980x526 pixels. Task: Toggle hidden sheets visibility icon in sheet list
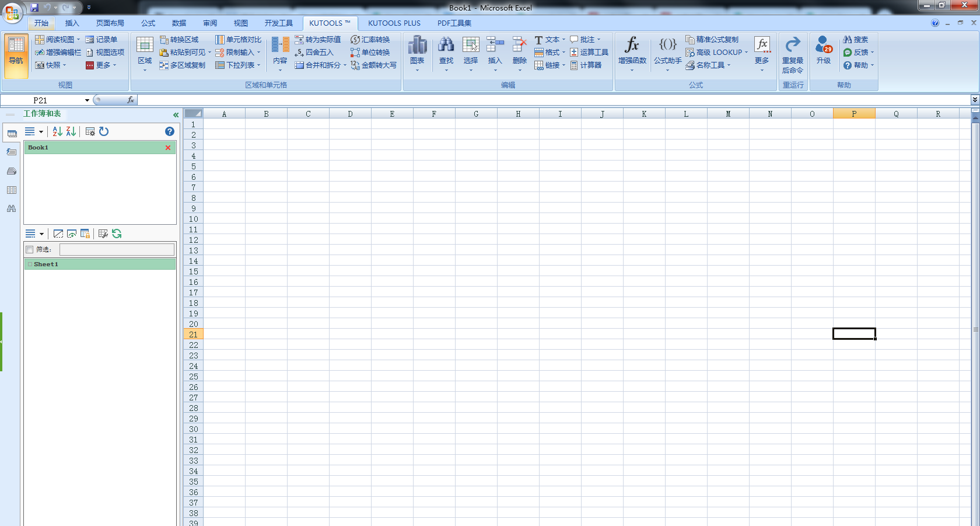(71, 234)
